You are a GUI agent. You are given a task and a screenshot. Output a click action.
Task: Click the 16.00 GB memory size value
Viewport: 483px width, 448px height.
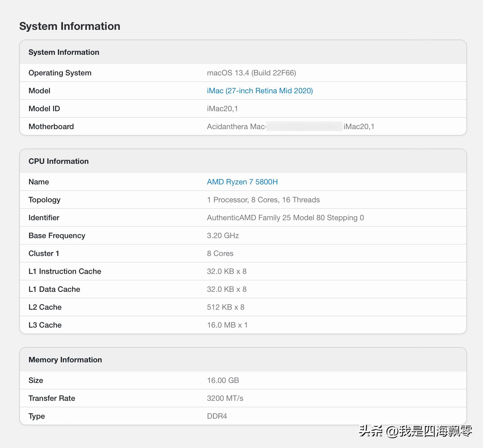tap(223, 380)
